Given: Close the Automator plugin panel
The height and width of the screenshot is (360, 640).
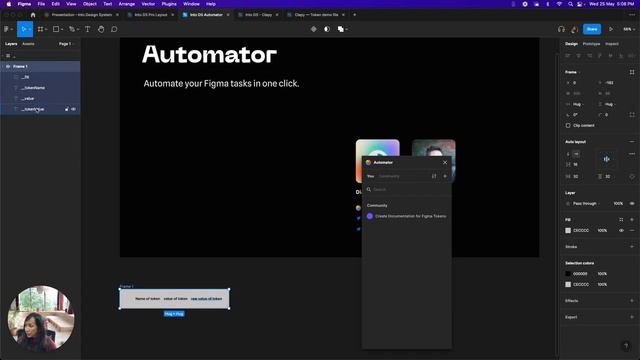Looking at the screenshot, I should 445,162.
